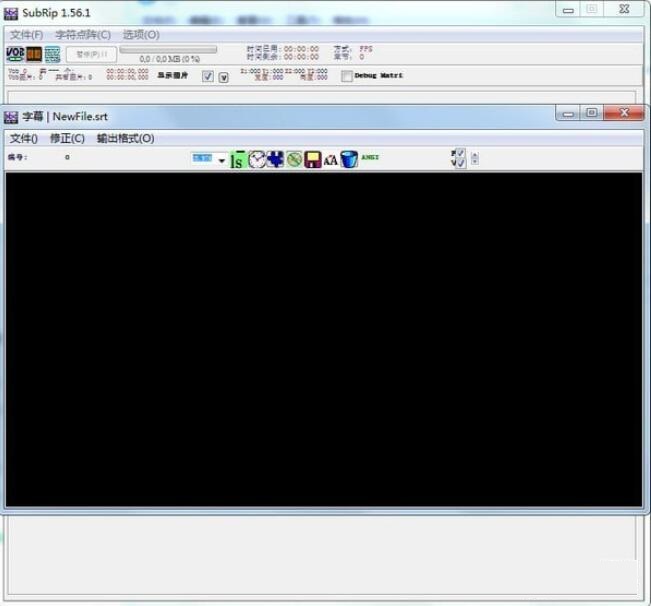The height and width of the screenshot is (606, 651).
Task: Click the SubRip 1.56.1 title bar app icon
Action: [x=11, y=14]
